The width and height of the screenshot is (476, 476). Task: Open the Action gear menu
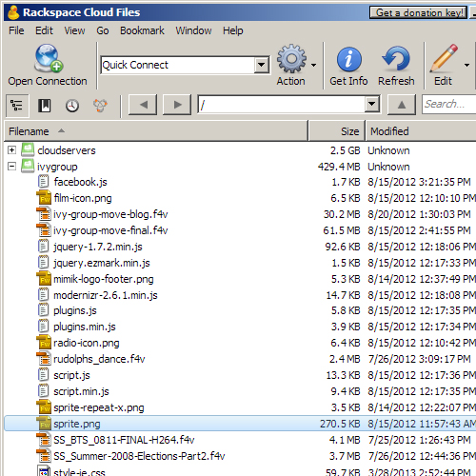click(291, 59)
